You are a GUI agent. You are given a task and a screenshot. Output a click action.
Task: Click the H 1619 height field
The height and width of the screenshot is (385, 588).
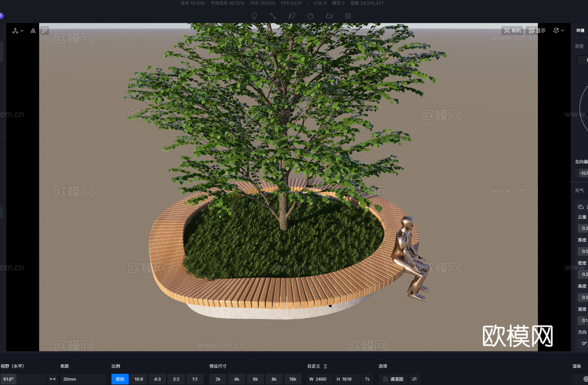[x=347, y=379]
